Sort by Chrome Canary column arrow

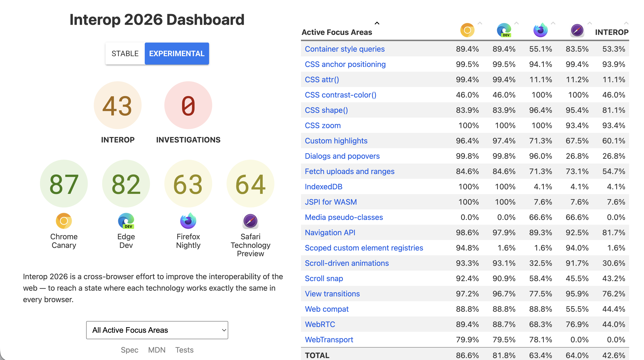(x=480, y=23)
